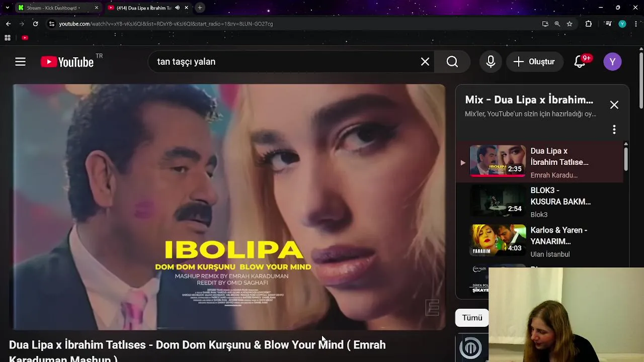Close the Kick Dashboard tab
644x362 pixels.
point(97,8)
